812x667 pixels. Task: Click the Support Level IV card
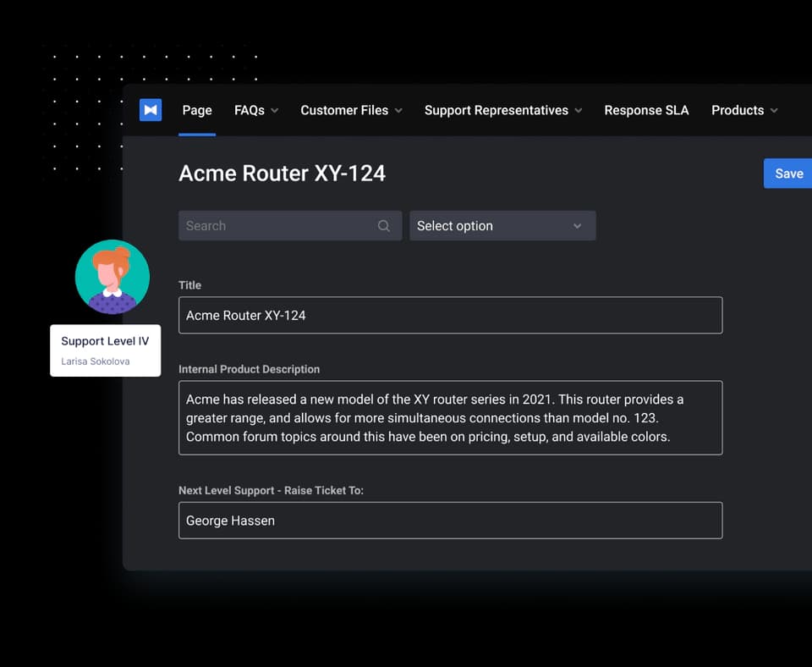(105, 351)
